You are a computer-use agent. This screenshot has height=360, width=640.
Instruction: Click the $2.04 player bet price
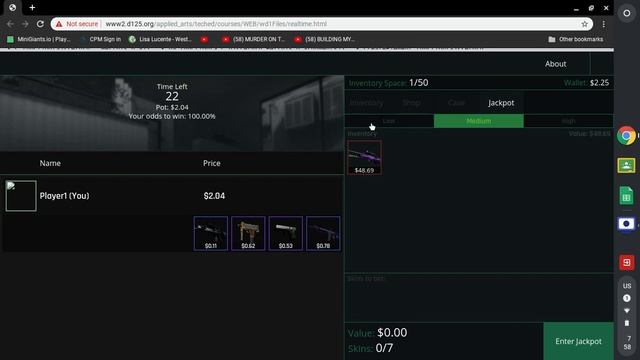[x=214, y=196]
